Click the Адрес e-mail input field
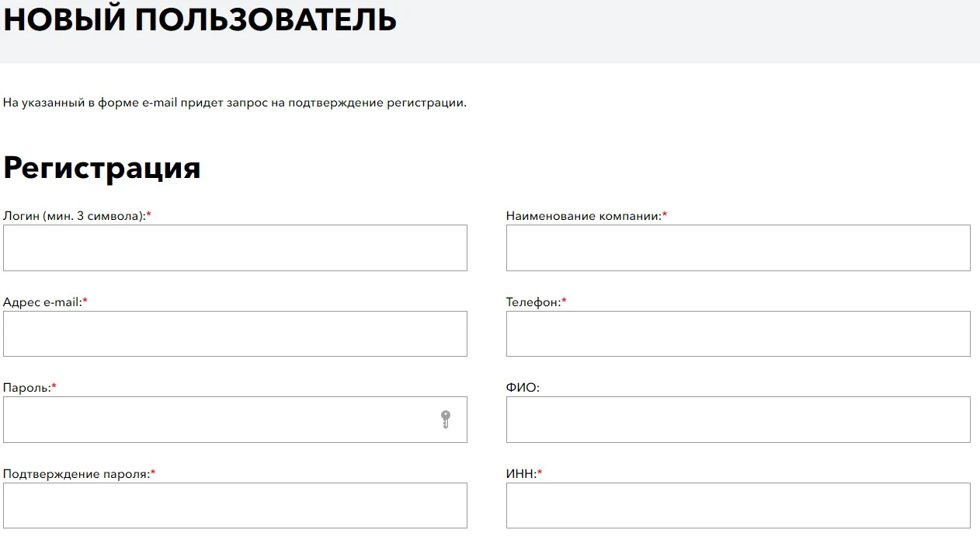The height and width of the screenshot is (544, 980). [233, 333]
